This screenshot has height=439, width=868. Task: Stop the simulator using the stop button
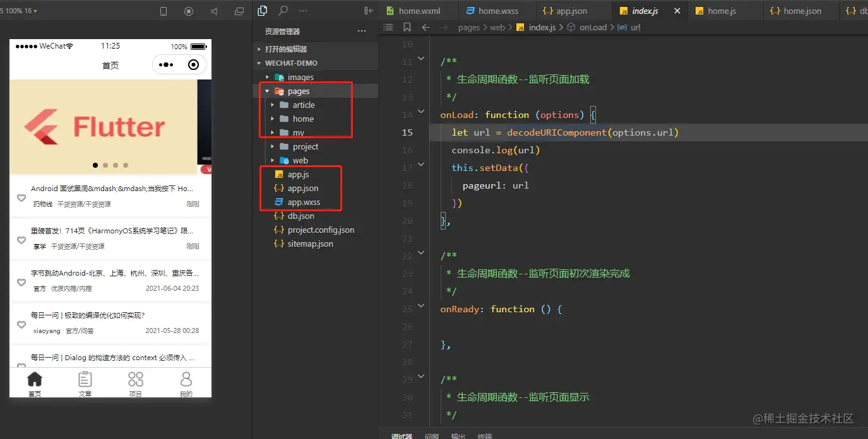(188, 11)
